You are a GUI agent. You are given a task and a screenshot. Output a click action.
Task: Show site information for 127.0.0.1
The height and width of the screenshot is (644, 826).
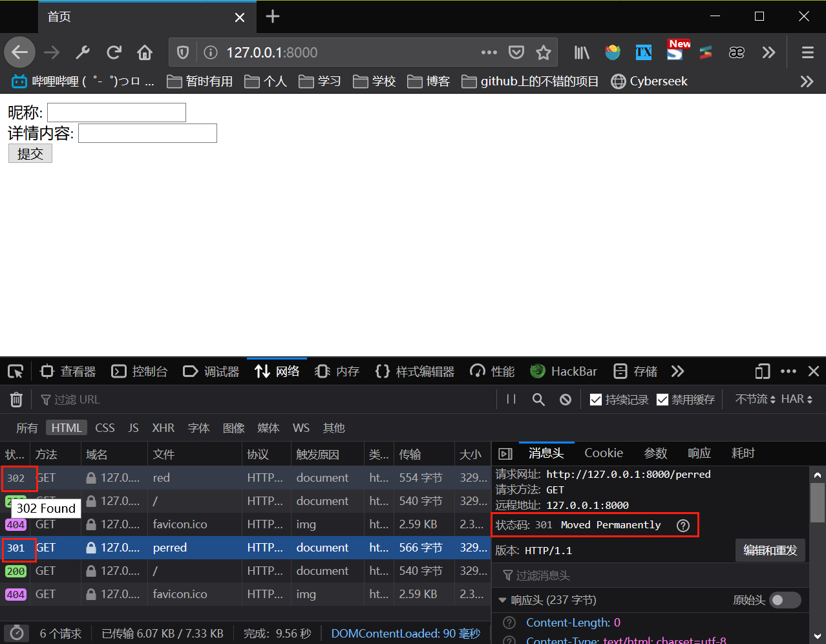pyautogui.click(x=210, y=52)
